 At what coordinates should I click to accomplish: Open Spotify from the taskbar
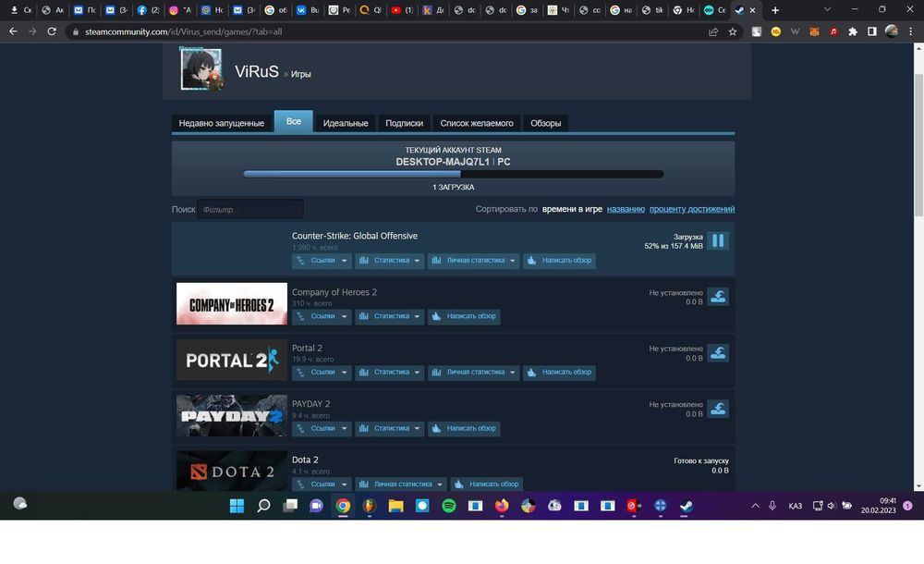coord(448,506)
